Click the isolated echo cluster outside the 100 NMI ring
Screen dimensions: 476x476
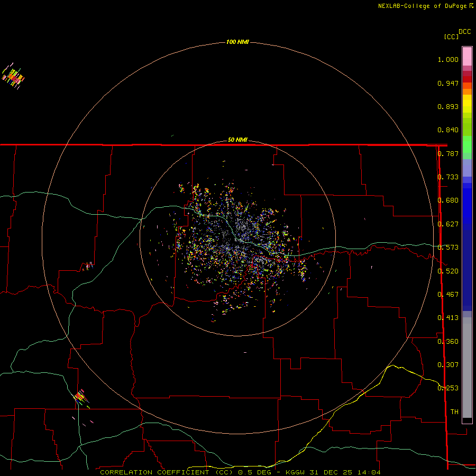pos(13,76)
